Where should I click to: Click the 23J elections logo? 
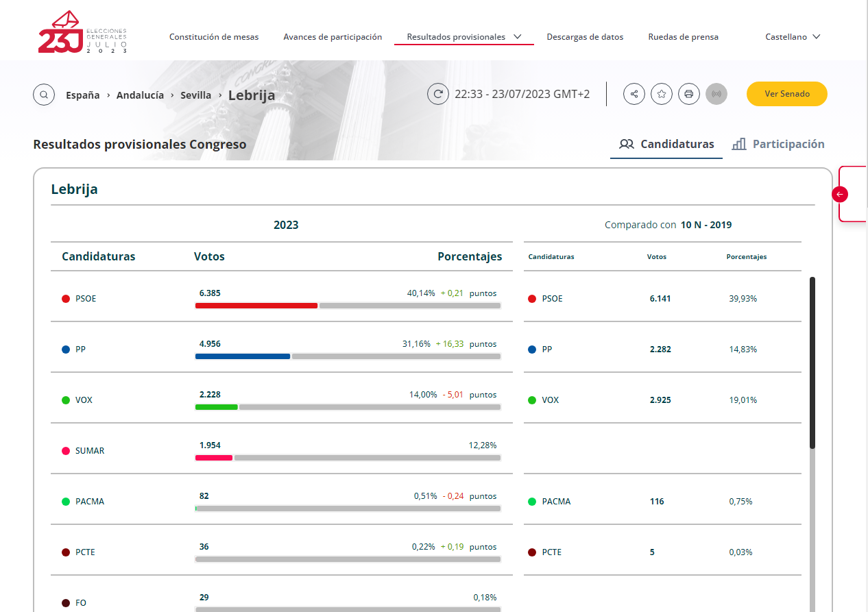point(82,33)
